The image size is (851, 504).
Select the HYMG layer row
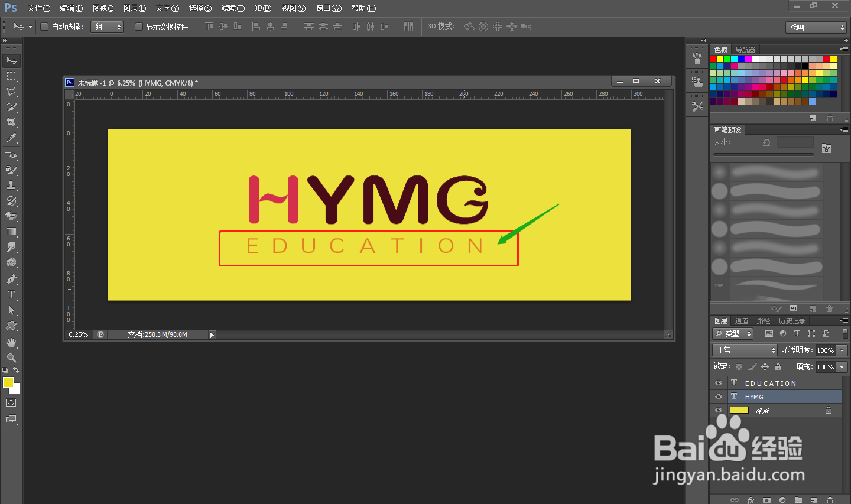coord(775,396)
